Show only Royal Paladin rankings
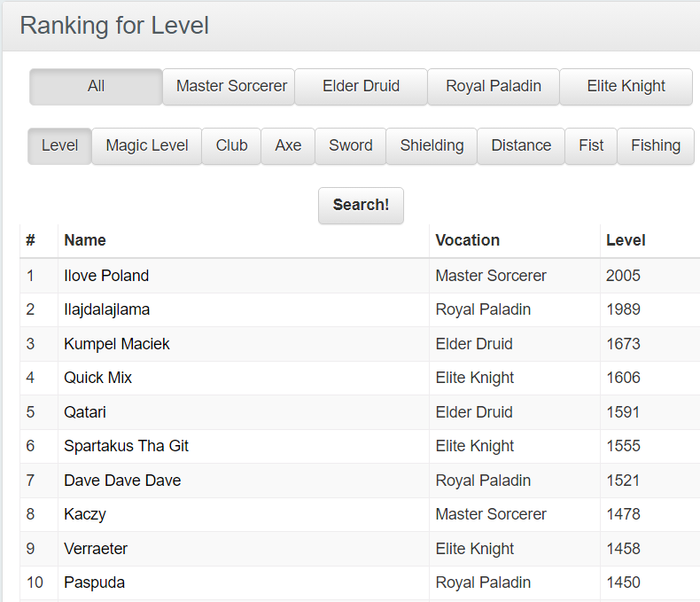Viewport: 700px width, 602px height. click(x=493, y=87)
